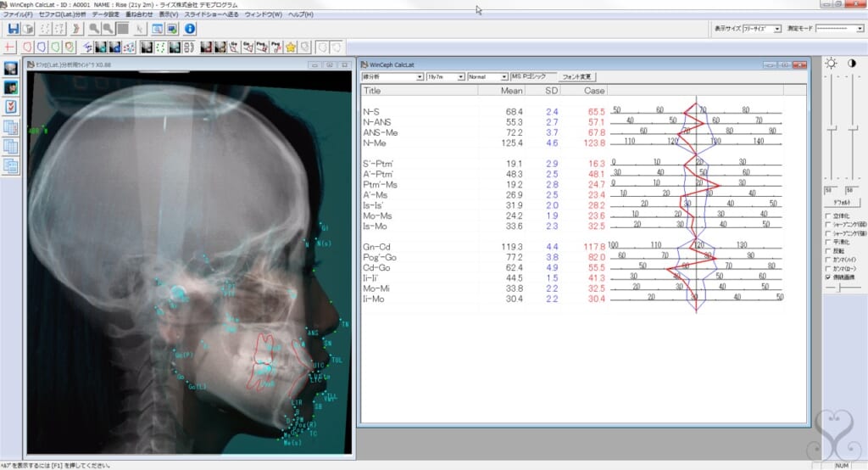Open the ウィンドウ(W) menu
The height and width of the screenshot is (470, 868).
pos(264,14)
